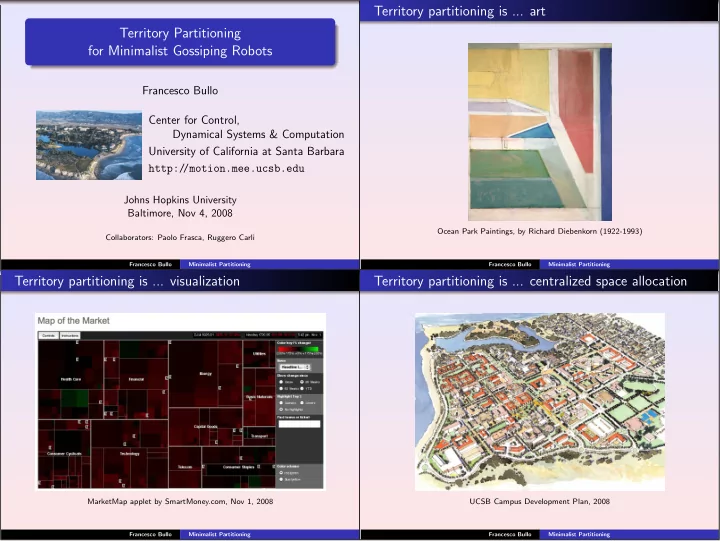Click the heading ending 'centralized space allocation'

(531, 281)
